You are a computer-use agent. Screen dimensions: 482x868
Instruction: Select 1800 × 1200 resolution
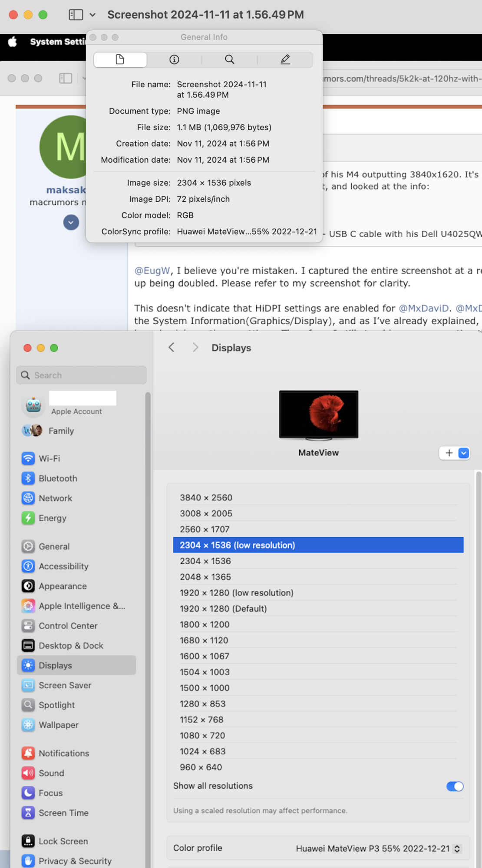click(x=318, y=625)
